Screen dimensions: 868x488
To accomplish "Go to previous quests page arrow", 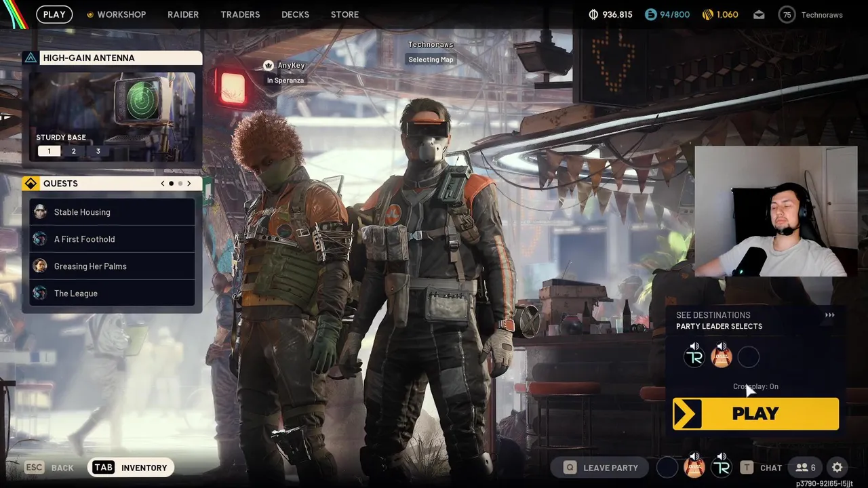I will pyautogui.click(x=163, y=184).
